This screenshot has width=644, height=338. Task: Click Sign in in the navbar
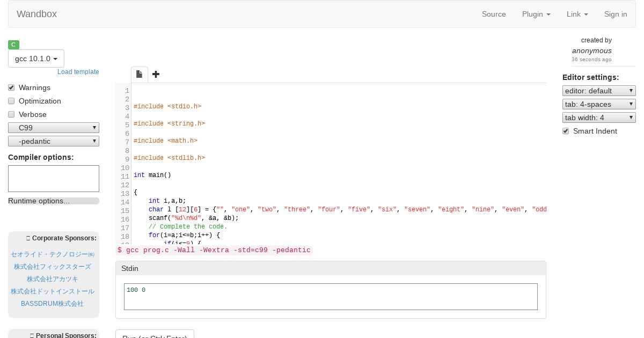point(616,14)
